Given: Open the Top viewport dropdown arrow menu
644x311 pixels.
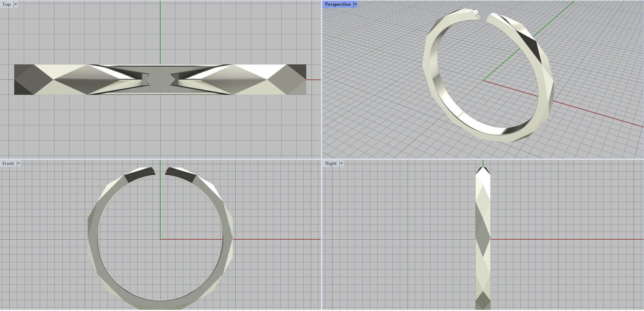Looking at the screenshot, I should pos(16,4).
